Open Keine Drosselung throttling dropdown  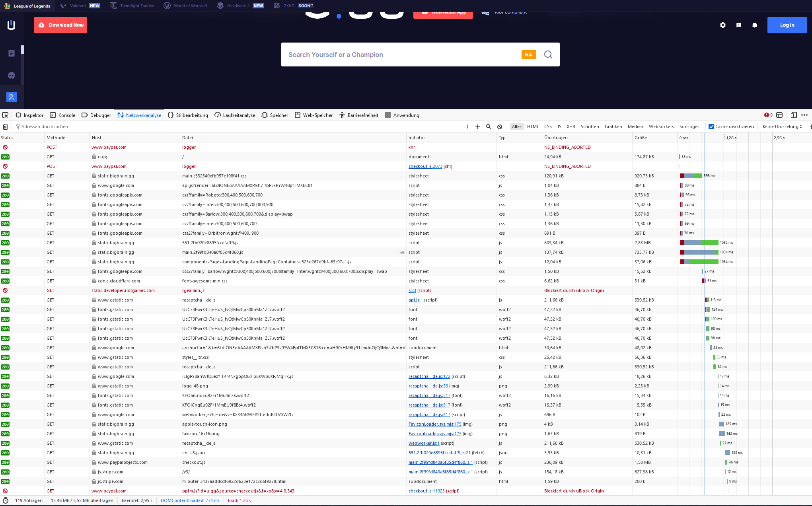pos(782,127)
